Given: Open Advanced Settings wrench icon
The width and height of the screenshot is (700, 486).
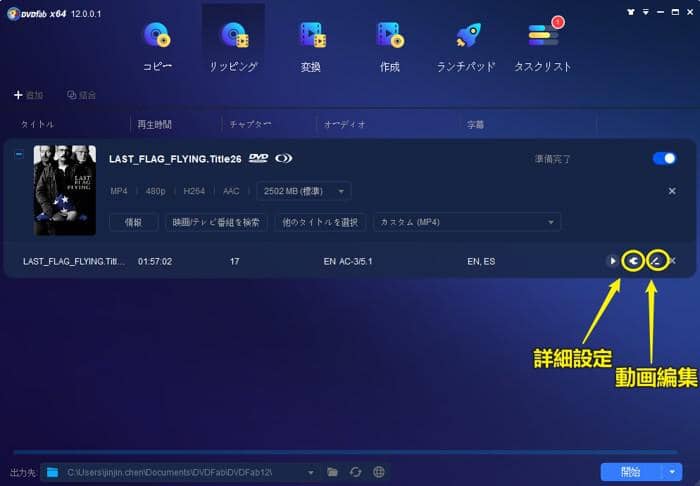Looking at the screenshot, I should click(x=633, y=261).
